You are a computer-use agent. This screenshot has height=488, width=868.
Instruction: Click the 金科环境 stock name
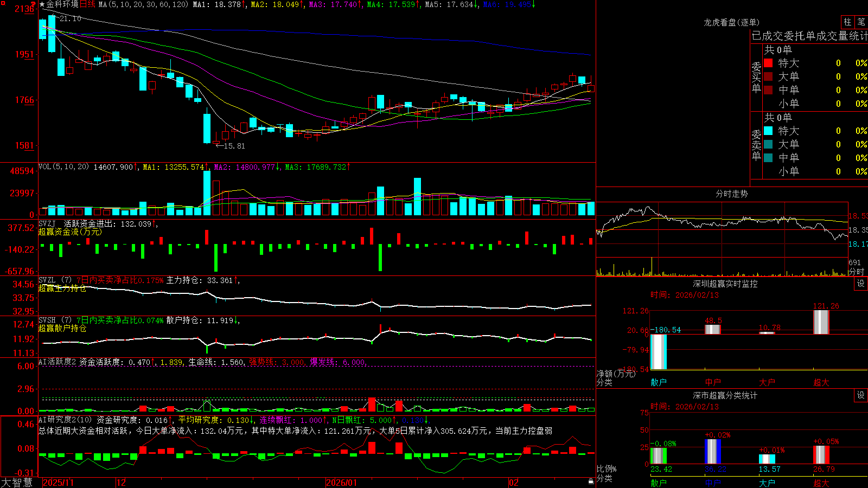point(62,4)
